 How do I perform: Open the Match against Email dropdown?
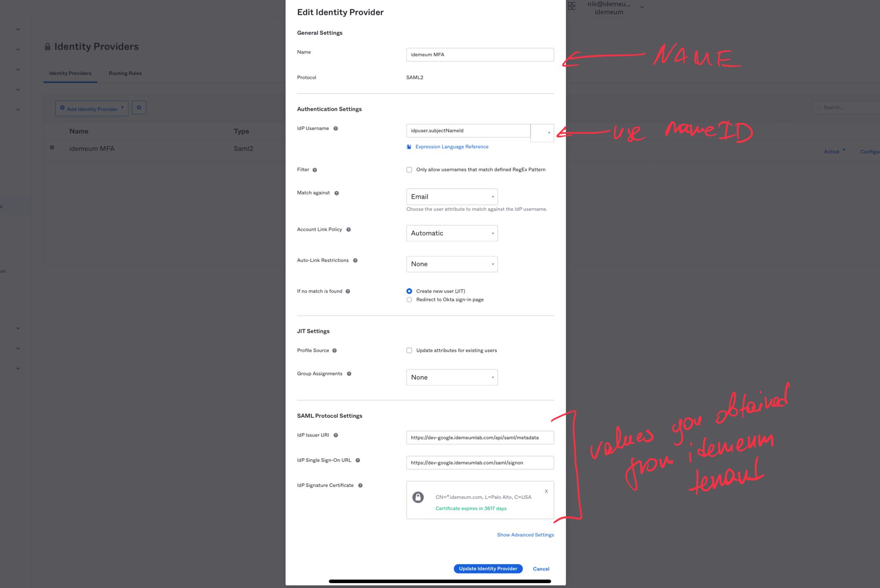point(452,197)
